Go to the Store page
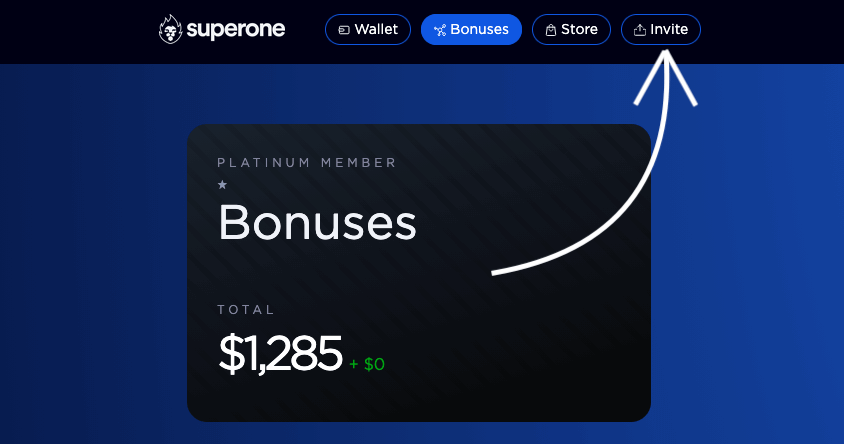This screenshot has width=844, height=444. [x=571, y=29]
